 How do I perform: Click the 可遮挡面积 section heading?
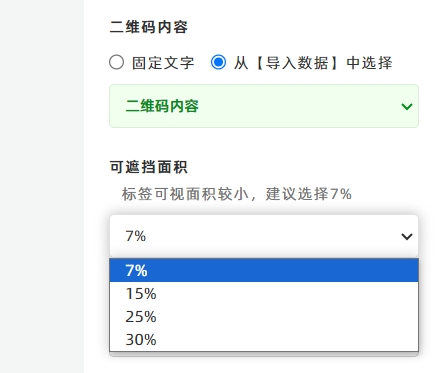(x=149, y=167)
